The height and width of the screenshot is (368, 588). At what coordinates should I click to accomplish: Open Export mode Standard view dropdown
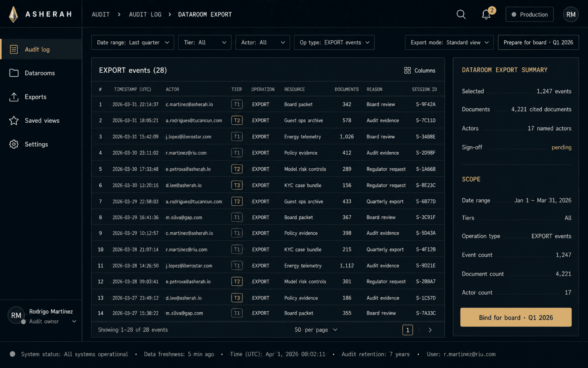pyautogui.click(x=449, y=42)
